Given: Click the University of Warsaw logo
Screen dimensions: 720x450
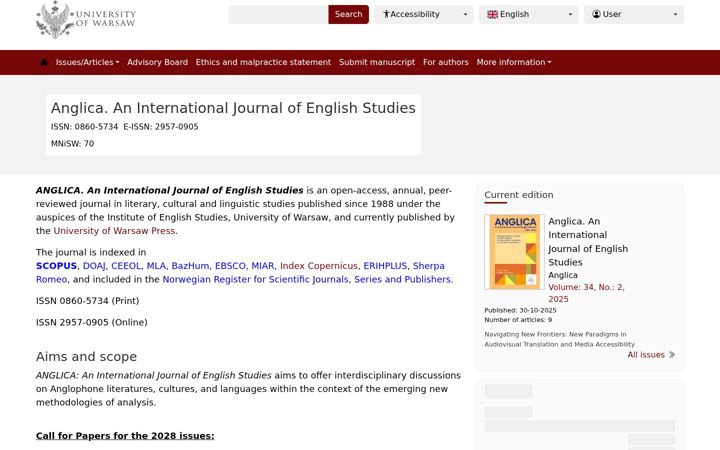Looking at the screenshot, I should (x=86, y=19).
